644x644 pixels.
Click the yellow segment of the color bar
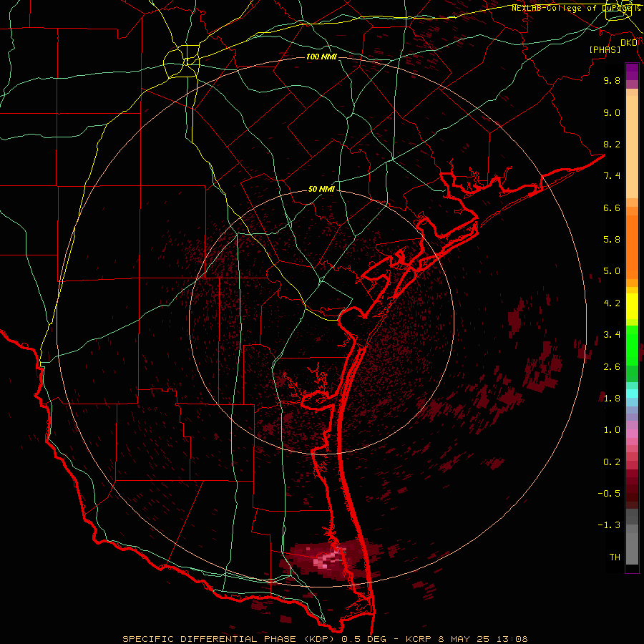(x=632, y=306)
